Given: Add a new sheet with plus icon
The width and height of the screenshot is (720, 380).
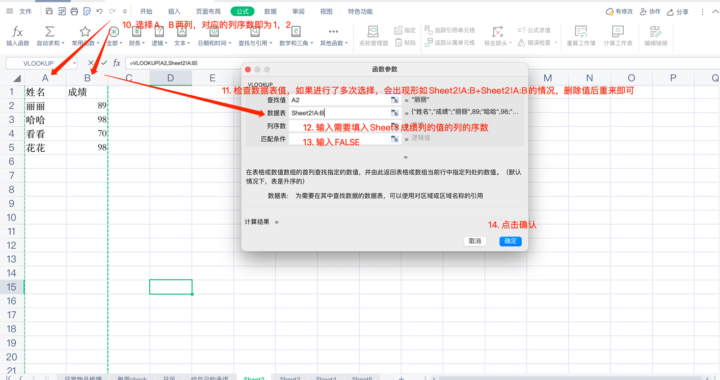Looking at the screenshot, I should coord(401,378).
